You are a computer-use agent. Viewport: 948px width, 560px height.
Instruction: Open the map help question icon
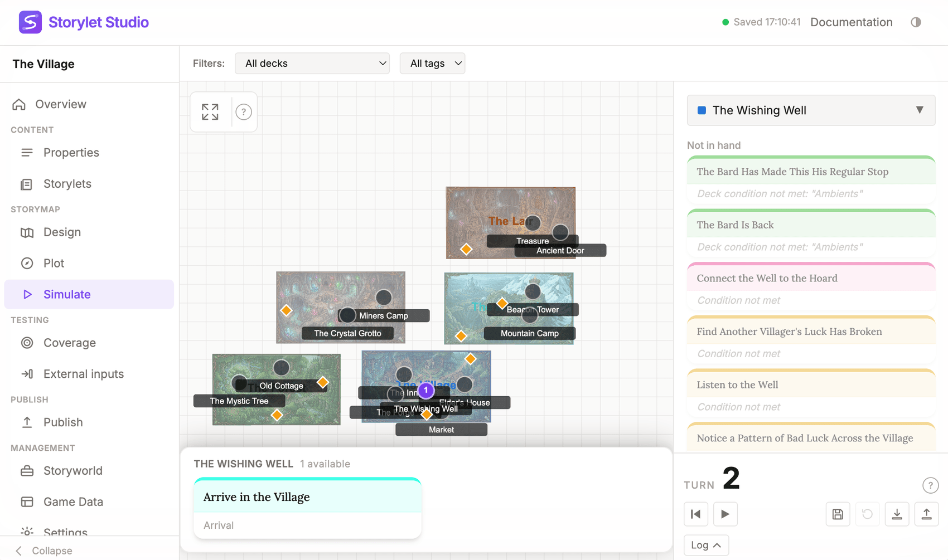[243, 112]
